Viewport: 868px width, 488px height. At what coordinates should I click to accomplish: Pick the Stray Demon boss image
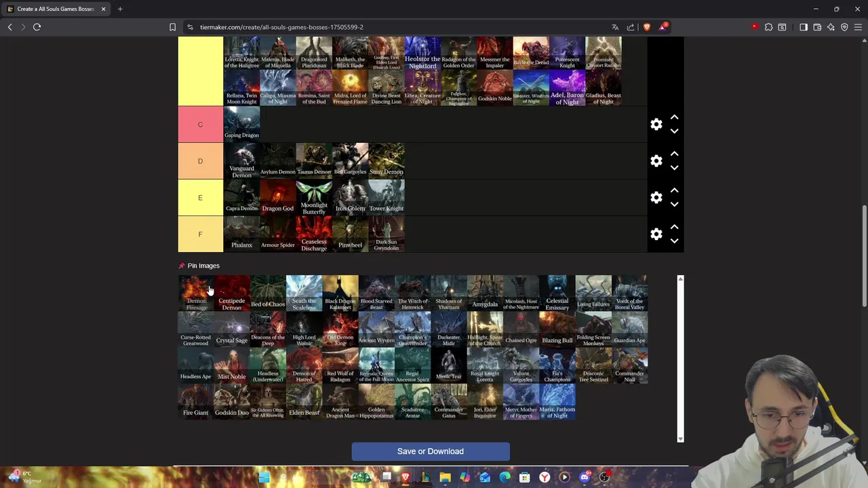click(387, 161)
